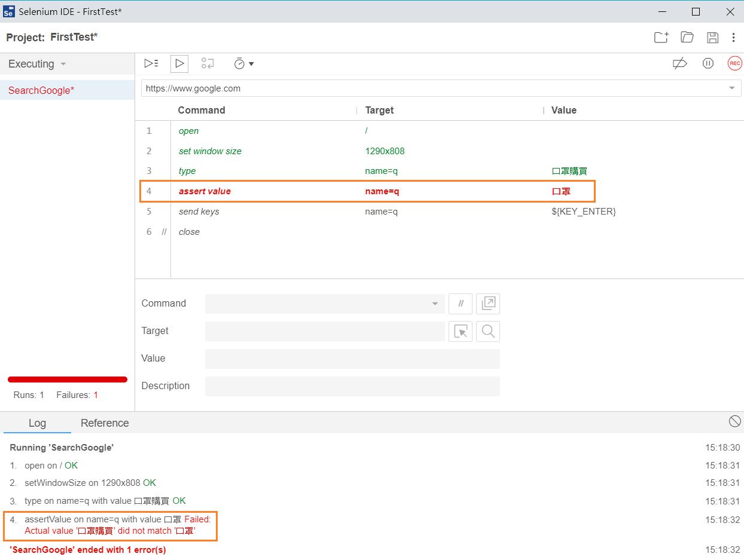
Task: Click the Target input field
Action: (325, 331)
